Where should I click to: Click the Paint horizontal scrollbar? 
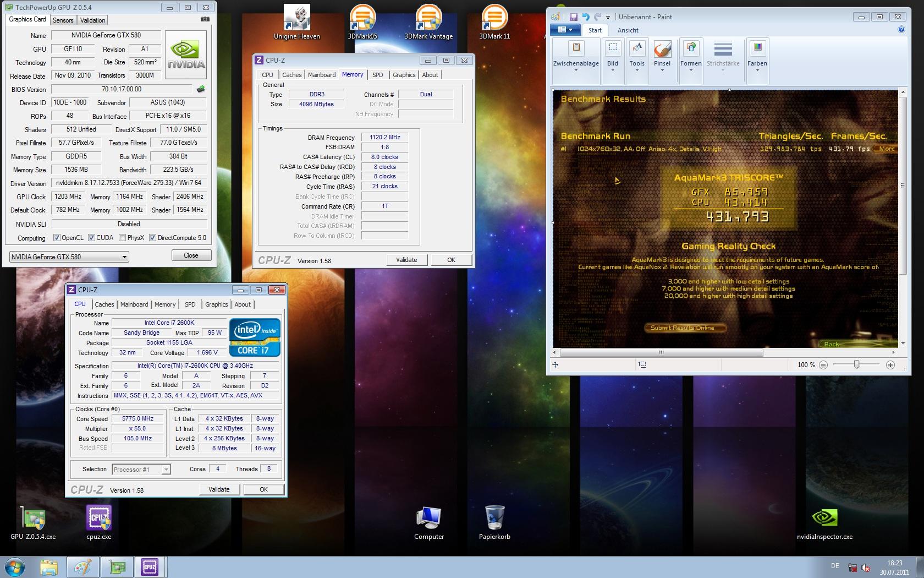coord(662,352)
